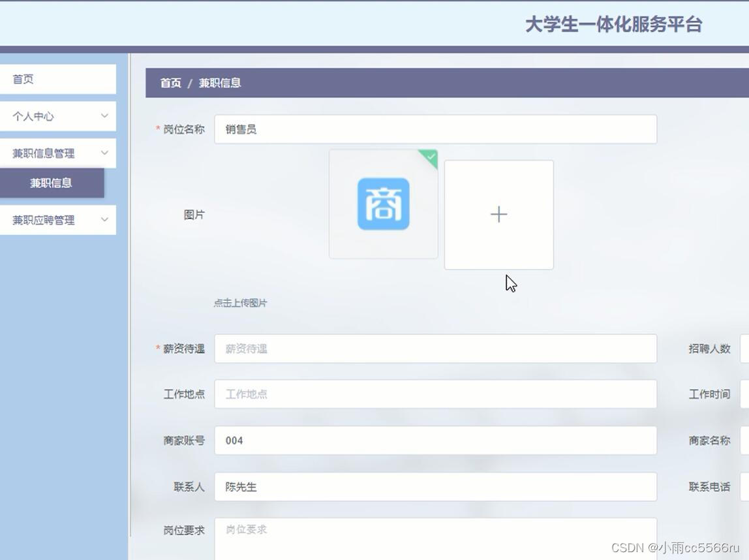Click the 商家名称 label
The height and width of the screenshot is (560, 749).
click(x=709, y=441)
